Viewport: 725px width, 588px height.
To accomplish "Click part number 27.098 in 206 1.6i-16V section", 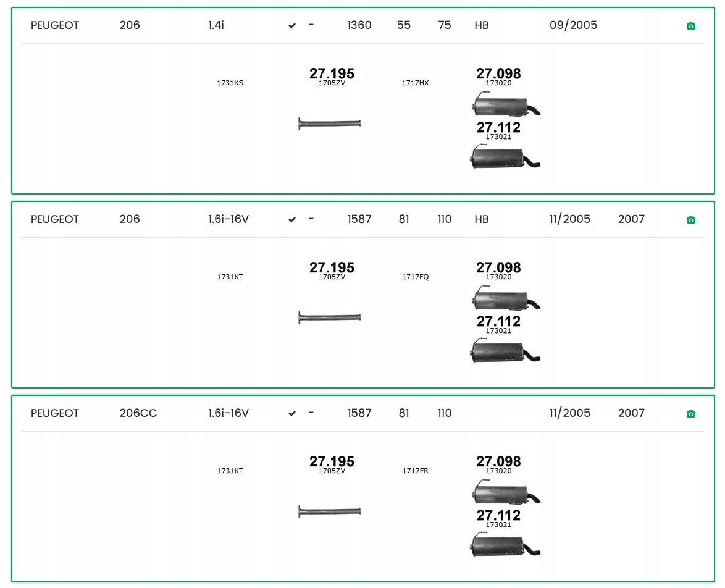I will pyautogui.click(x=498, y=267).
